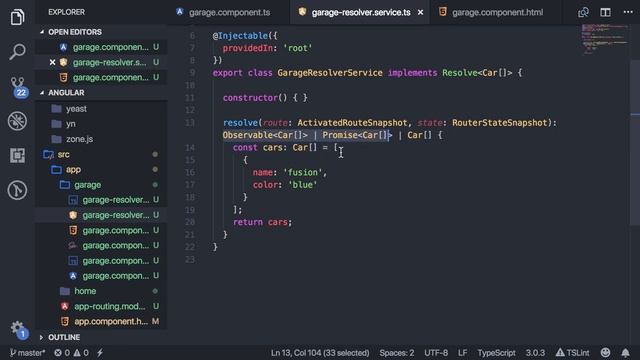Screen dimensions: 640x360
Task: Click the editor vertical scrollbar
Action: tap(635, 143)
